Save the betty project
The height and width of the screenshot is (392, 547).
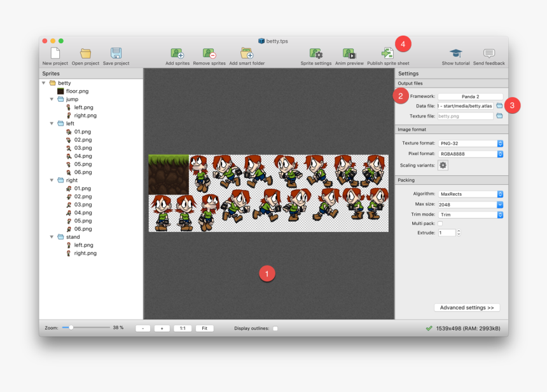pos(115,54)
